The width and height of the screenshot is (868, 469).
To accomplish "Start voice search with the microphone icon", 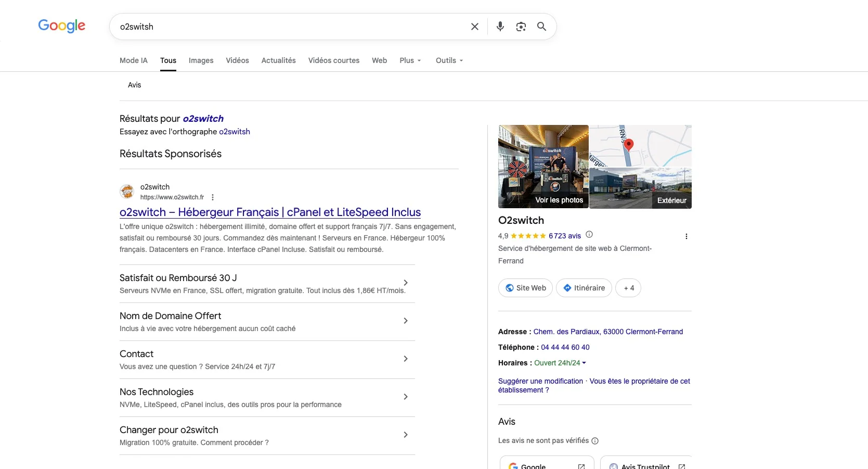I will coord(500,27).
